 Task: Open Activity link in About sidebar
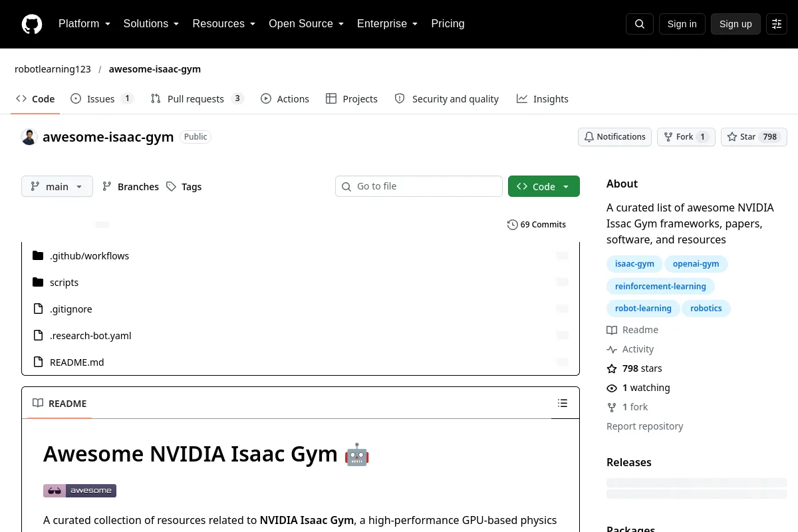(630, 349)
